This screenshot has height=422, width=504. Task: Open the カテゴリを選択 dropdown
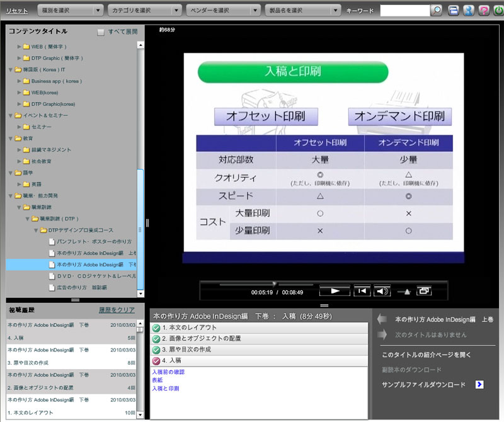click(x=144, y=11)
